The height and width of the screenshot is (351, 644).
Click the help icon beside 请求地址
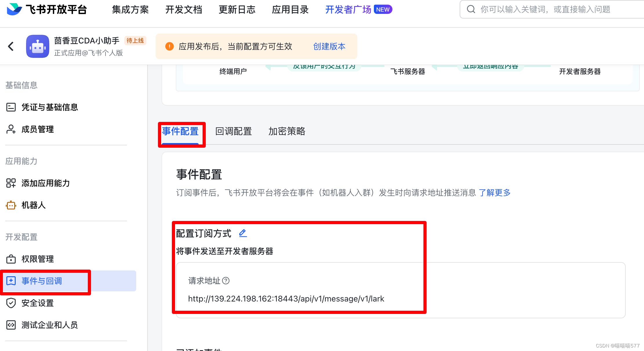tap(226, 281)
